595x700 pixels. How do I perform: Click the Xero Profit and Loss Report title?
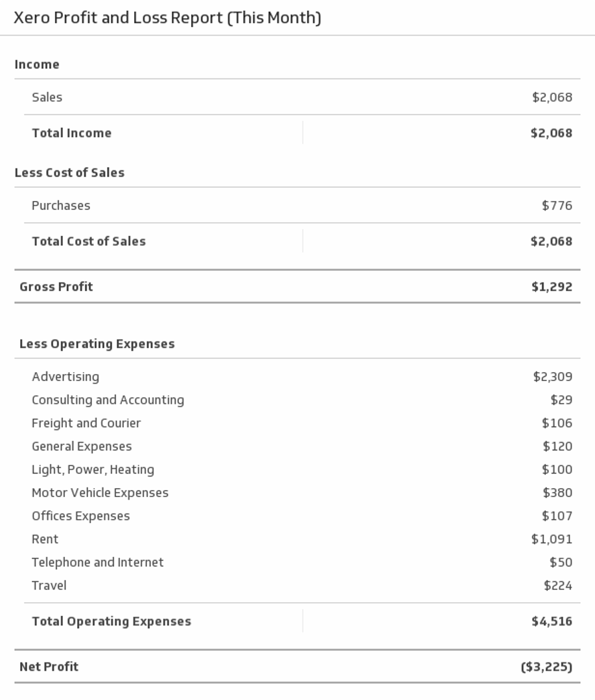point(167,18)
